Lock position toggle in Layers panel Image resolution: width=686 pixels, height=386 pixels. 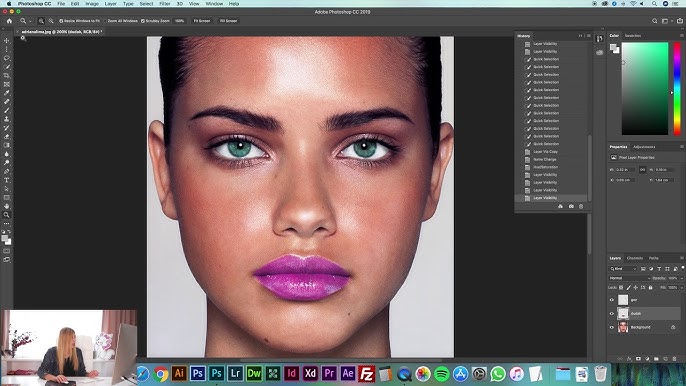[636, 288]
